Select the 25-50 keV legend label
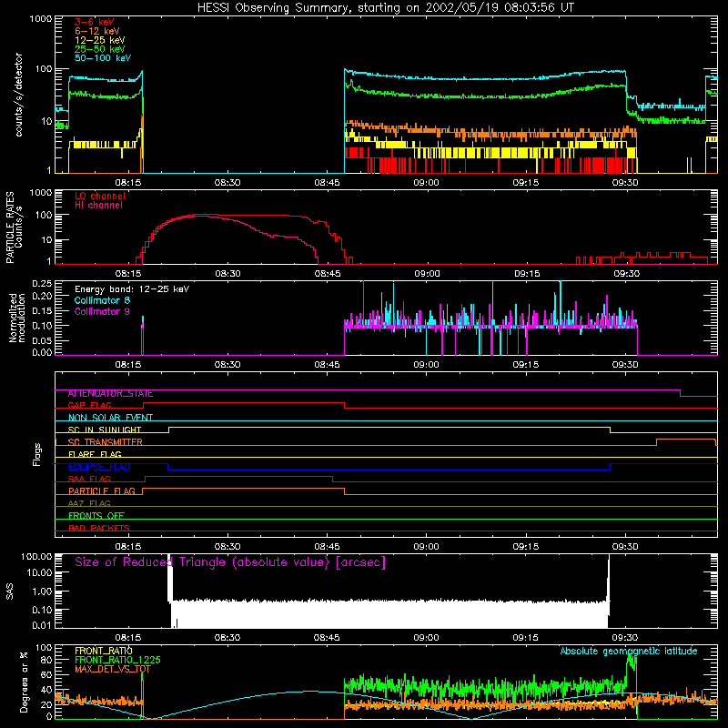 (100, 49)
